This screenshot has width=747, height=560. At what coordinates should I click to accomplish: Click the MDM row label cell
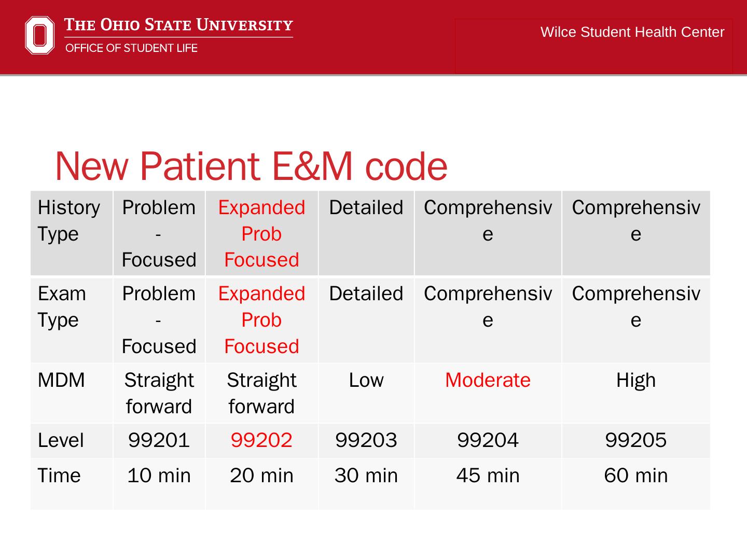(61, 380)
